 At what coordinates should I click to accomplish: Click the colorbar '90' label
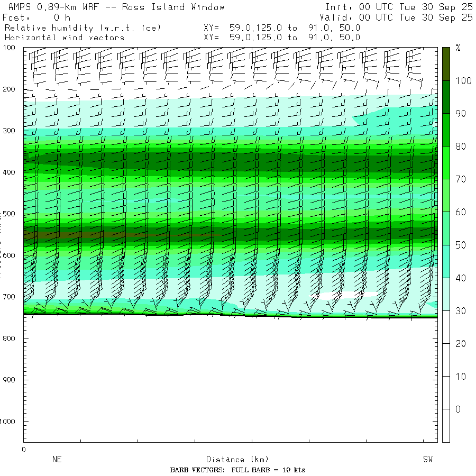(x=461, y=114)
